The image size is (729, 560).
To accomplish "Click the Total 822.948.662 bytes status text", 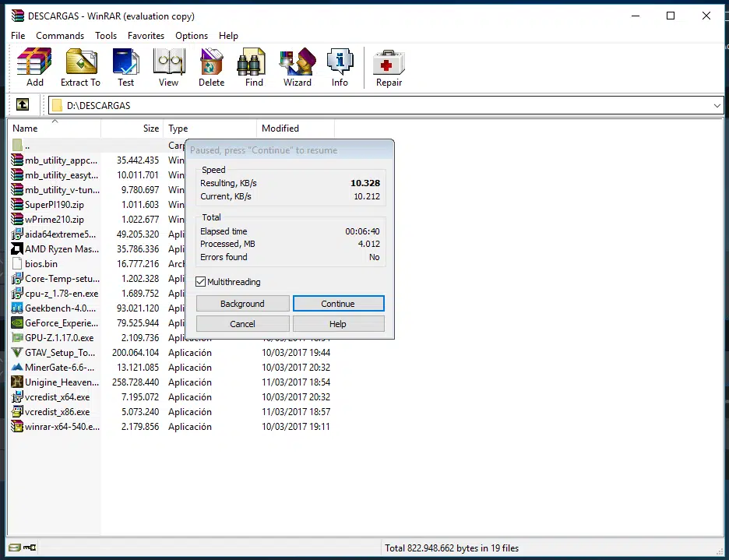I will click(452, 548).
